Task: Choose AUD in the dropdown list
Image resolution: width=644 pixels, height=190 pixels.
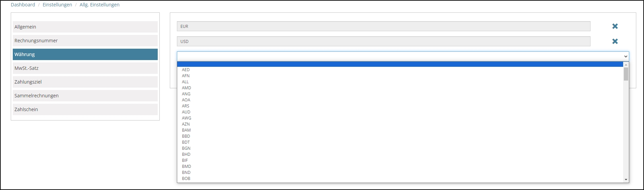Action: [x=186, y=112]
